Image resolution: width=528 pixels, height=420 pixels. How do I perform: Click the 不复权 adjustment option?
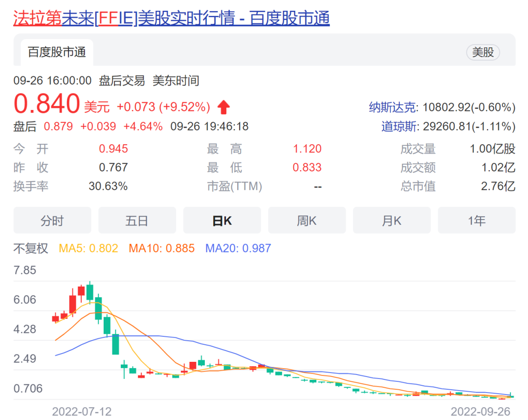pos(31,248)
